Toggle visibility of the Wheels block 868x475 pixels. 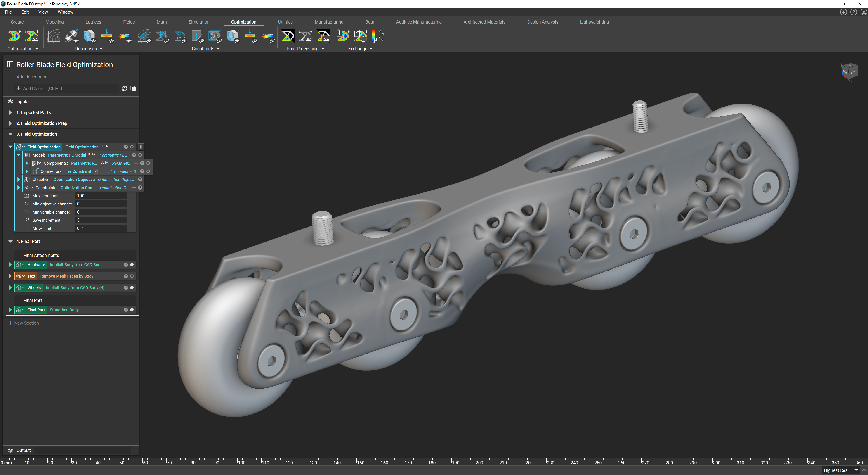[x=132, y=287]
